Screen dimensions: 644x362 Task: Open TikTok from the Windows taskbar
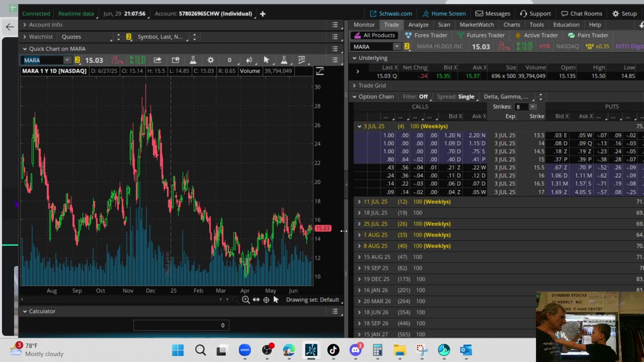pos(333,350)
